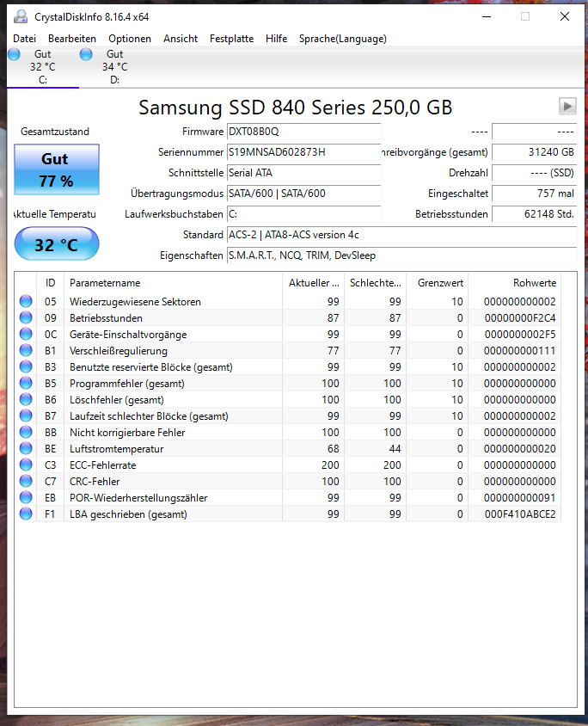Open the Ansicht menu
The height and width of the screenshot is (726, 588).
(181, 39)
